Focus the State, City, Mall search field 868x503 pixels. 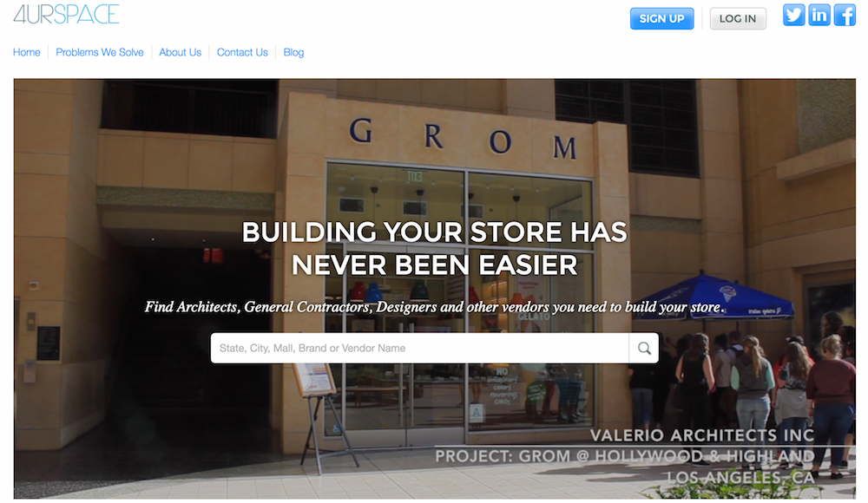[x=419, y=348]
